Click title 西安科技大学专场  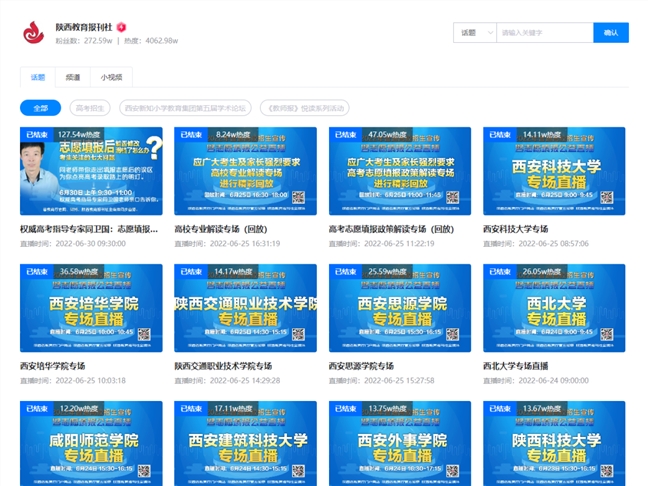tap(515, 229)
